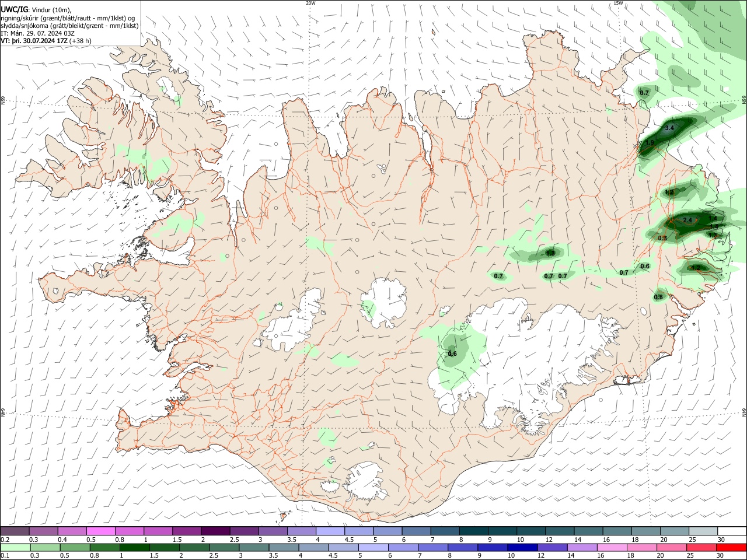Click bottom legend dark green swatch between 1 and 1.5

(x=134, y=548)
